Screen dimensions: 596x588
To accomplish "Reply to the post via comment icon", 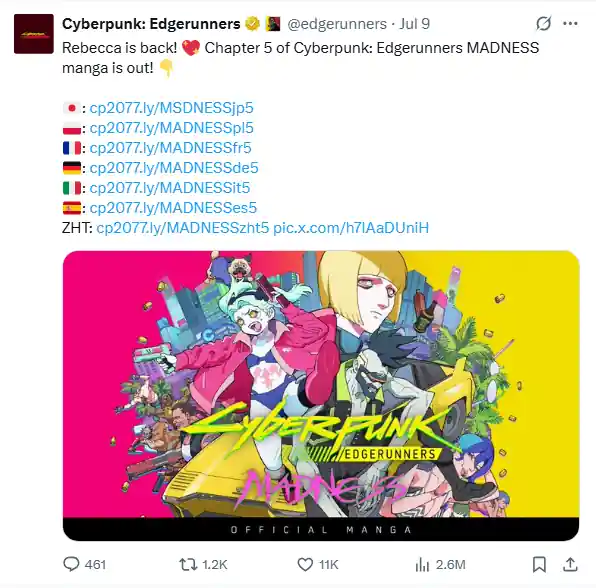I will click(x=71, y=564).
